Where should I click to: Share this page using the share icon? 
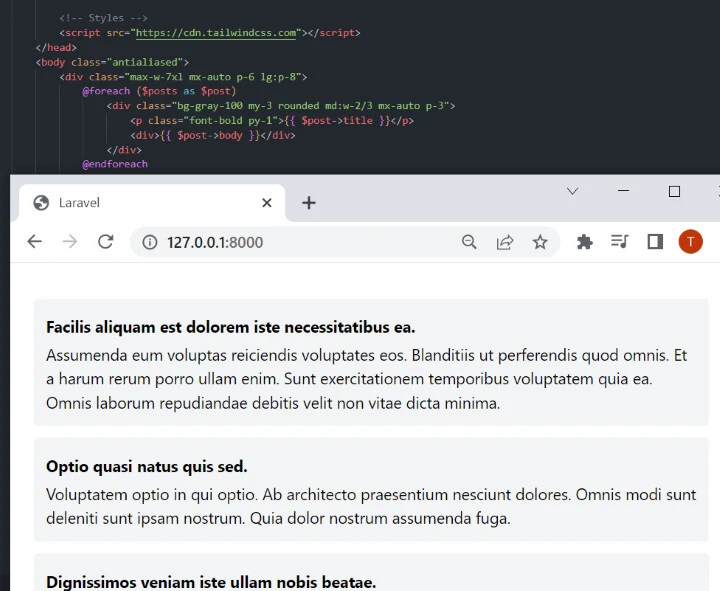(x=505, y=242)
